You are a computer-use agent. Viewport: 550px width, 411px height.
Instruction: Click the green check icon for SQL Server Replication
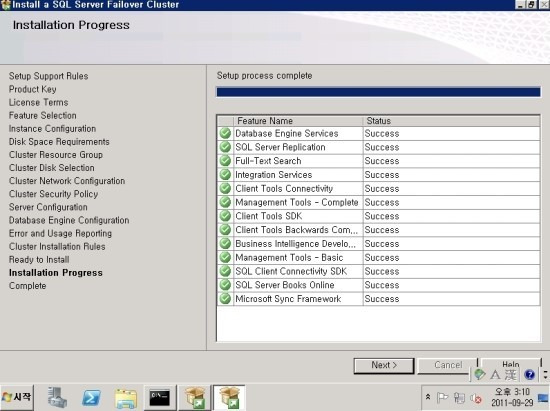coord(225,147)
